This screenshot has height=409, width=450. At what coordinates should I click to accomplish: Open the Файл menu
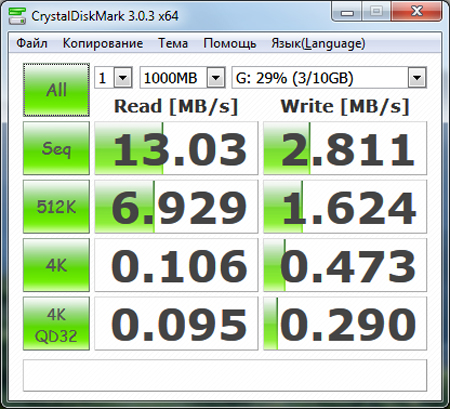click(32, 43)
